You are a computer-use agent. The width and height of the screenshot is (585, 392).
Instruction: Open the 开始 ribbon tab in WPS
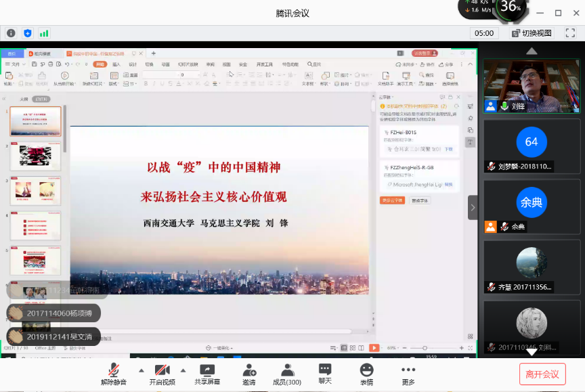click(100, 64)
